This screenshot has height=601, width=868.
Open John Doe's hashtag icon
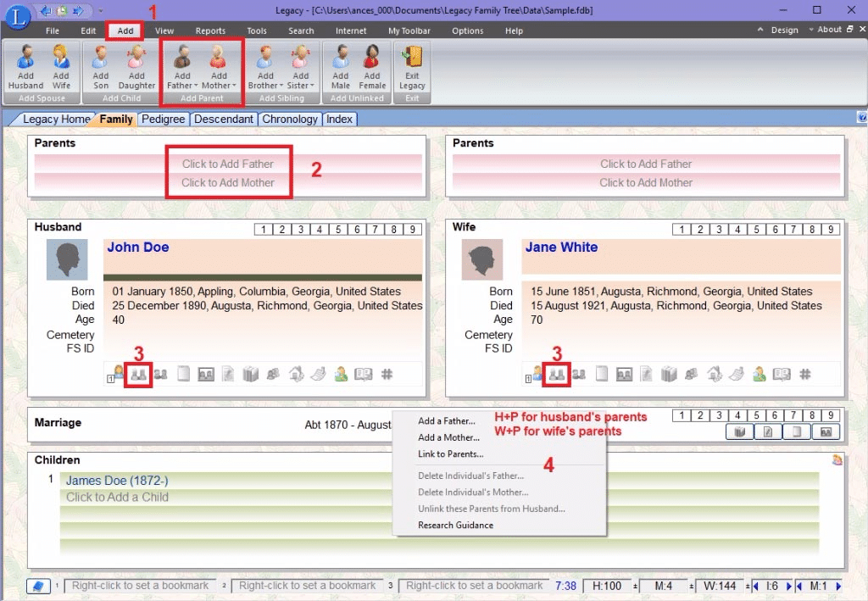pyautogui.click(x=387, y=375)
